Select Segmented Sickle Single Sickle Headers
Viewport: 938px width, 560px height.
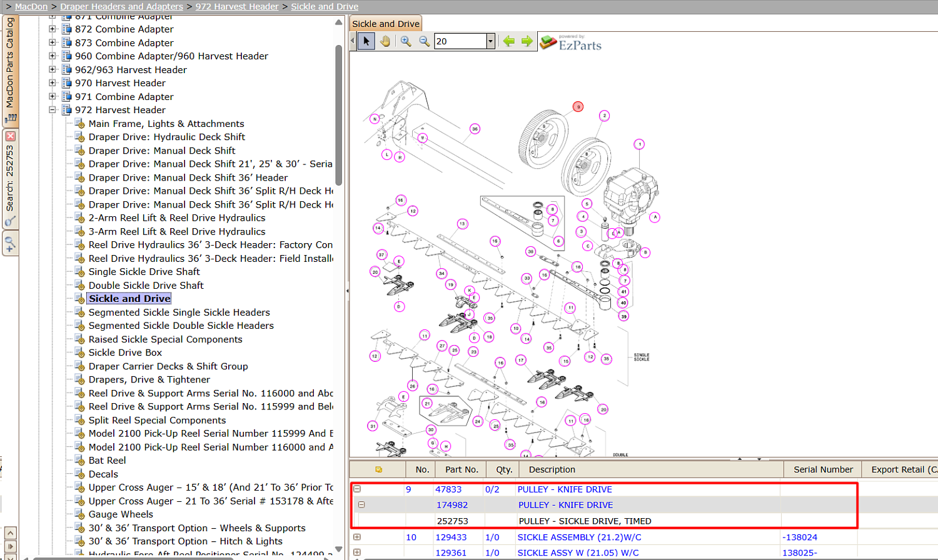pos(179,312)
